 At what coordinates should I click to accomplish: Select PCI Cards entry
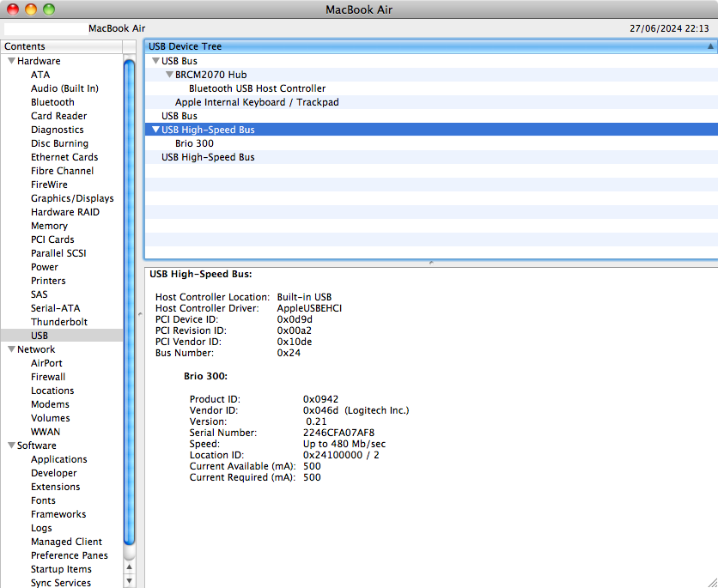pyautogui.click(x=52, y=239)
